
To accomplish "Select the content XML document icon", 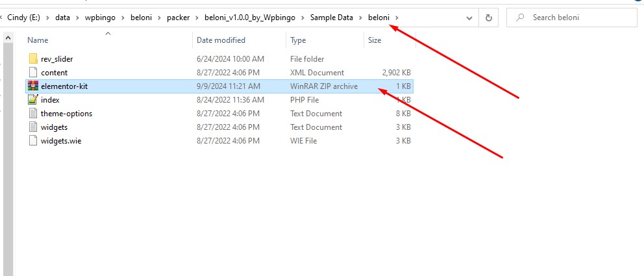I will (x=33, y=73).
